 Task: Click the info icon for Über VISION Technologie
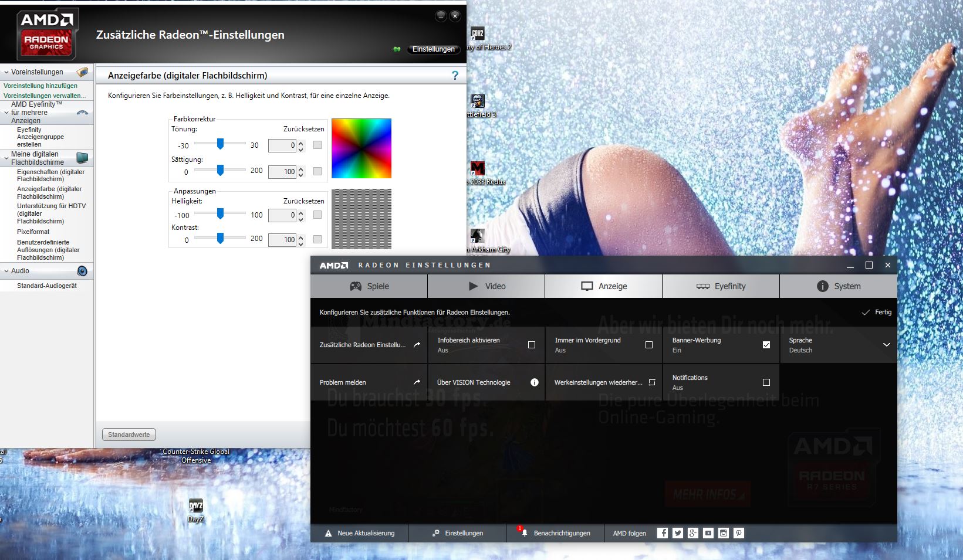pos(535,382)
